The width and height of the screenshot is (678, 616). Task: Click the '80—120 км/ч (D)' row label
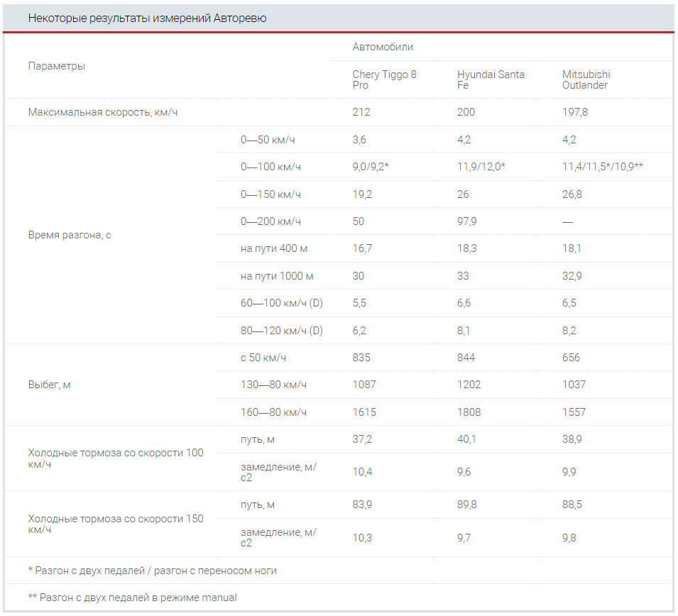(x=282, y=331)
